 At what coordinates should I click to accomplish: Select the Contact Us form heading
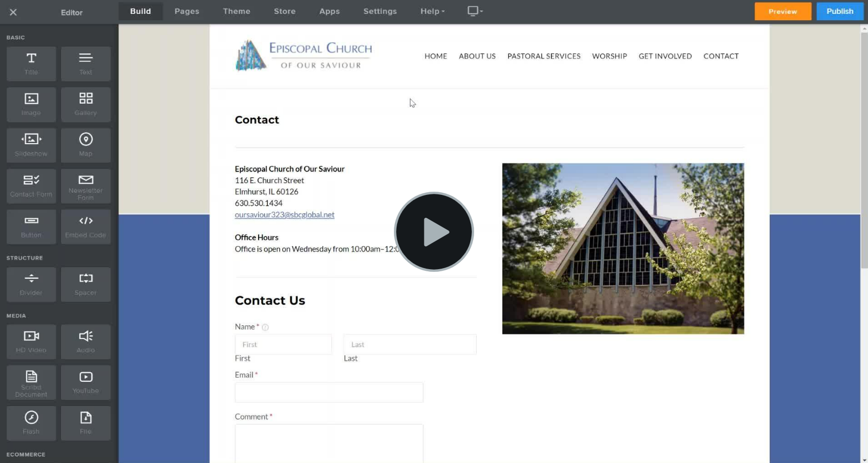tap(270, 301)
